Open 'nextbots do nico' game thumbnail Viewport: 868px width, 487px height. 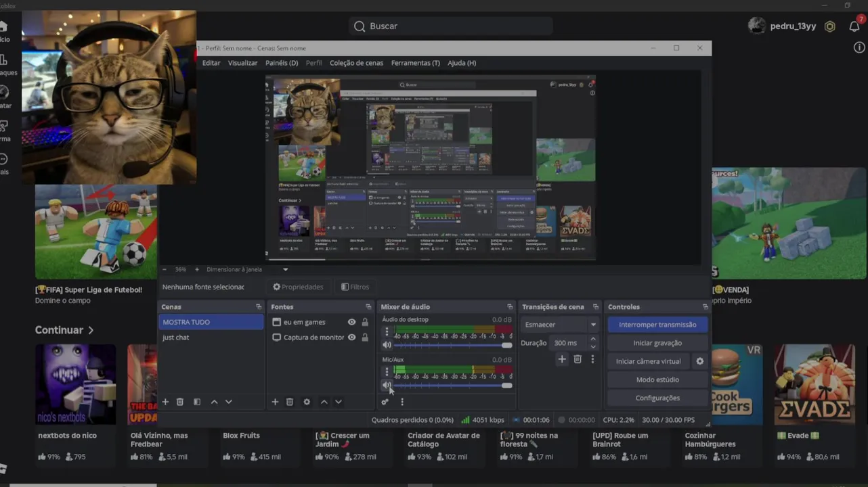point(76,384)
